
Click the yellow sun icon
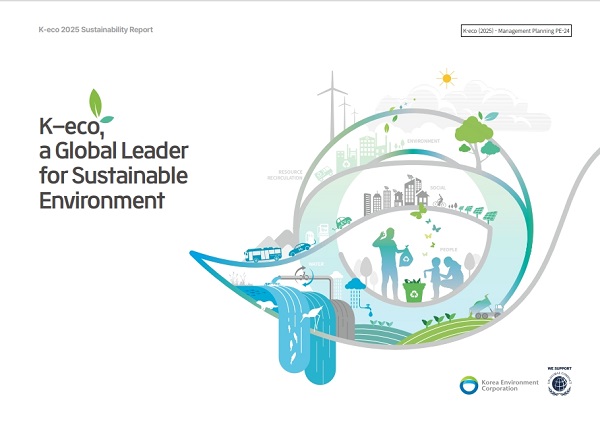[x=445, y=77]
